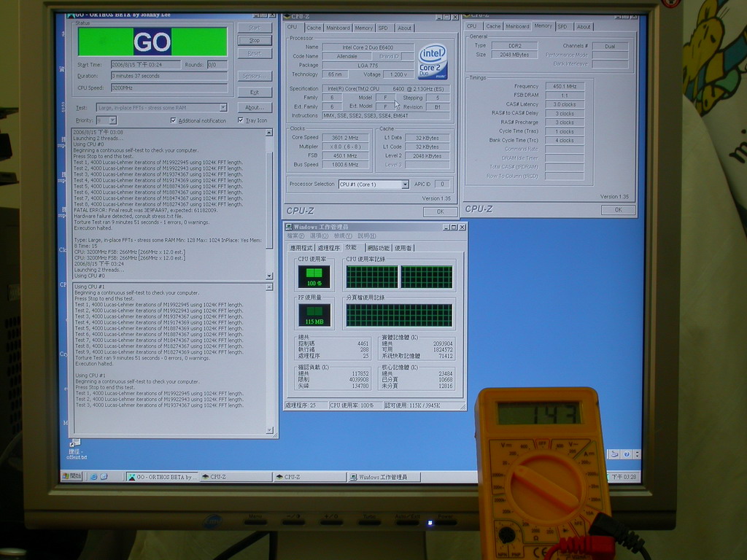Switch to Memory tab in left CPU-Z
Image resolution: width=747 pixels, height=560 pixels.
point(363,28)
